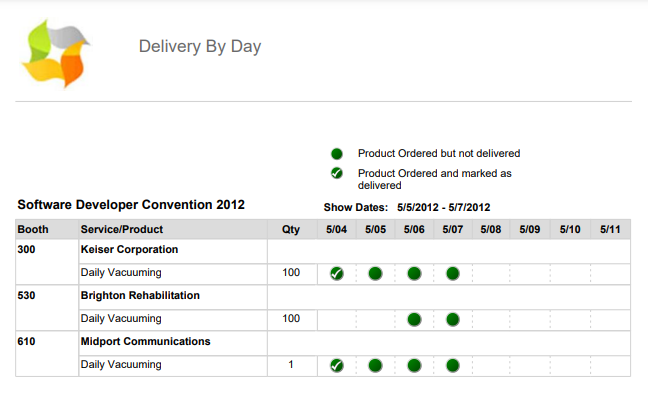Screen dimensions: 648x414
Task: Select Keiser Corporation's green dot for 5/07
Action: 453,273
